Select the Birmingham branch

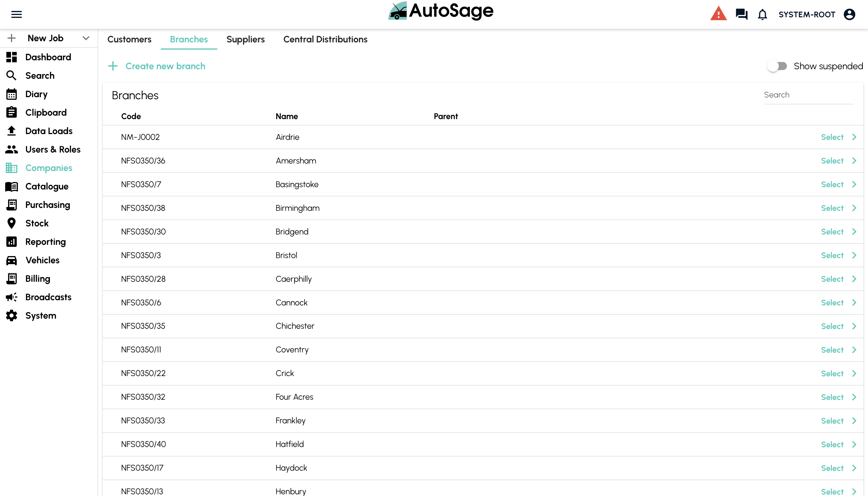point(832,208)
